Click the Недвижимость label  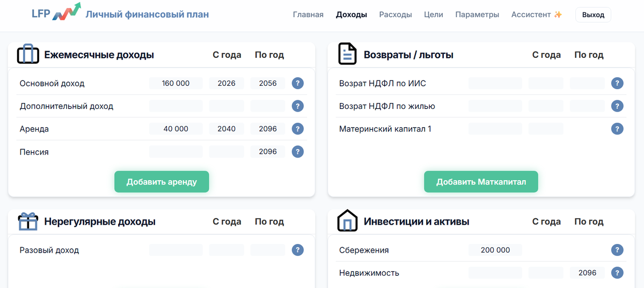tap(369, 273)
